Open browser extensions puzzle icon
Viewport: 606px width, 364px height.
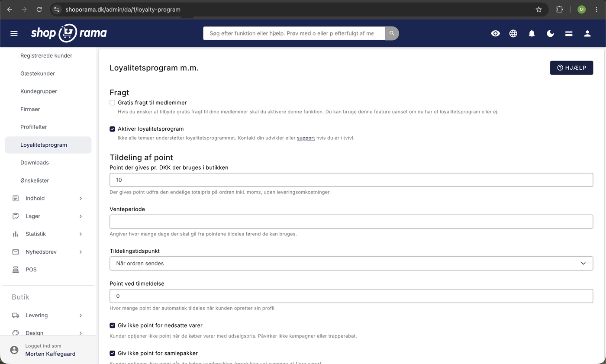pyautogui.click(x=559, y=9)
